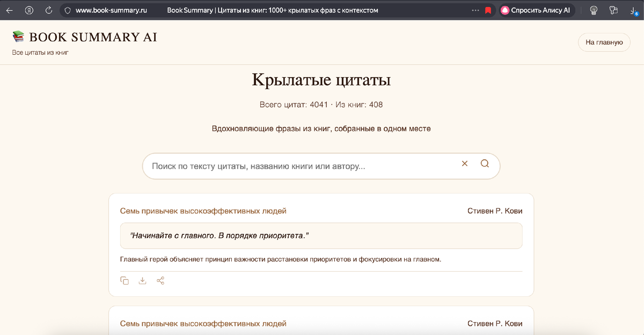Start search with the magnifier icon
This screenshot has width=644, height=335.
[485, 163]
